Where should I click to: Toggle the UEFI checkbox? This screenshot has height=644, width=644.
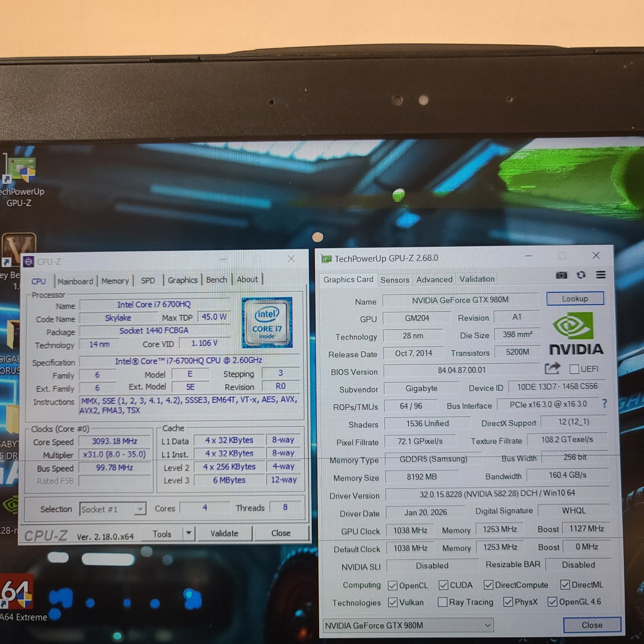[574, 369]
